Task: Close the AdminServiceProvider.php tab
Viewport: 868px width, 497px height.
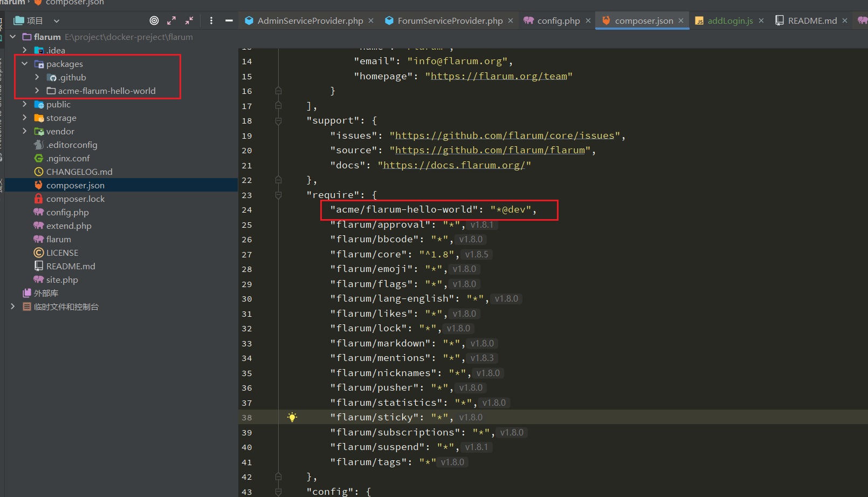Action: [x=371, y=21]
